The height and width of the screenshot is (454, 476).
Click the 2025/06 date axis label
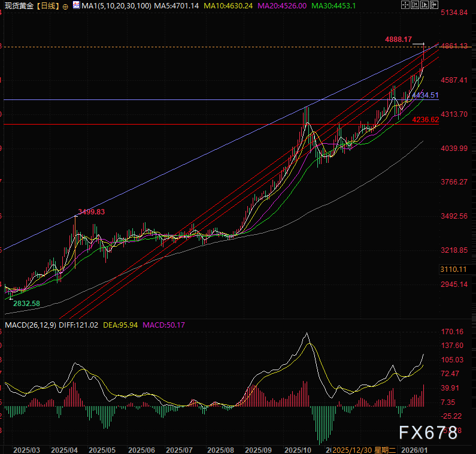tap(141, 450)
